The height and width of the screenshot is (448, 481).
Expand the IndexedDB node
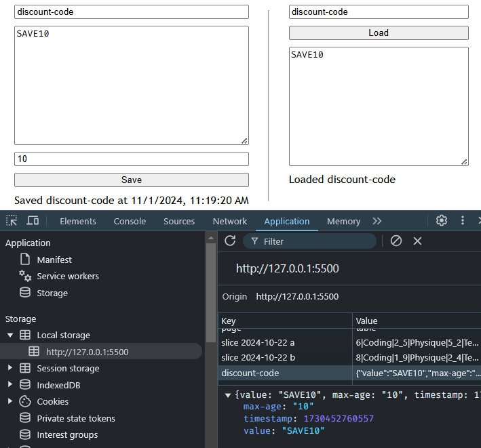10,384
